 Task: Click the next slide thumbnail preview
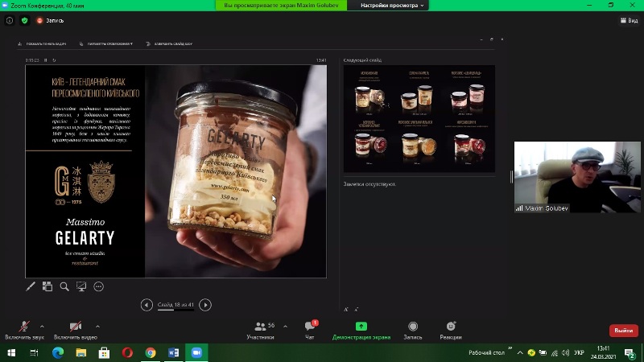pyautogui.click(x=419, y=118)
